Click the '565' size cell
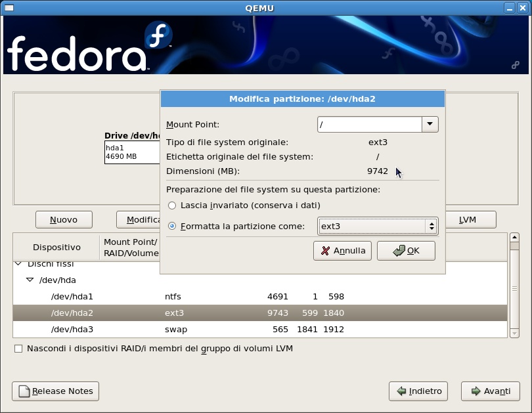The width and height of the screenshot is (532, 413). pyautogui.click(x=280, y=329)
